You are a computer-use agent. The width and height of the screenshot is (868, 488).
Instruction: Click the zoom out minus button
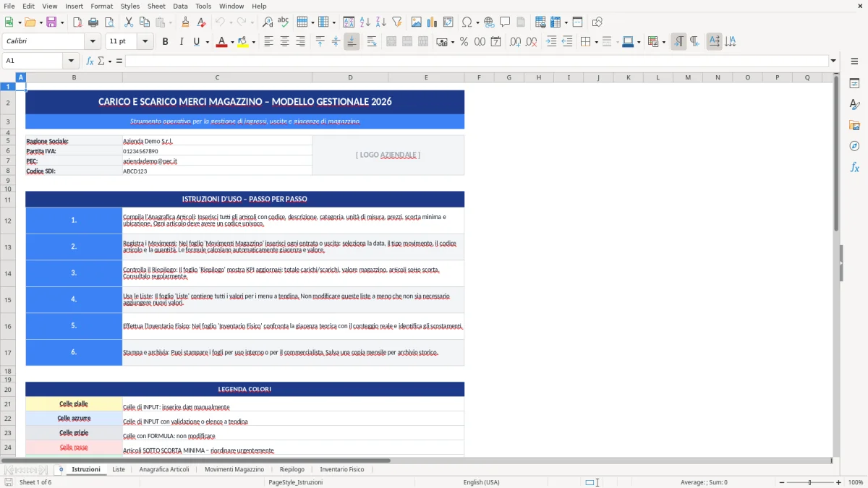[x=780, y=482]
